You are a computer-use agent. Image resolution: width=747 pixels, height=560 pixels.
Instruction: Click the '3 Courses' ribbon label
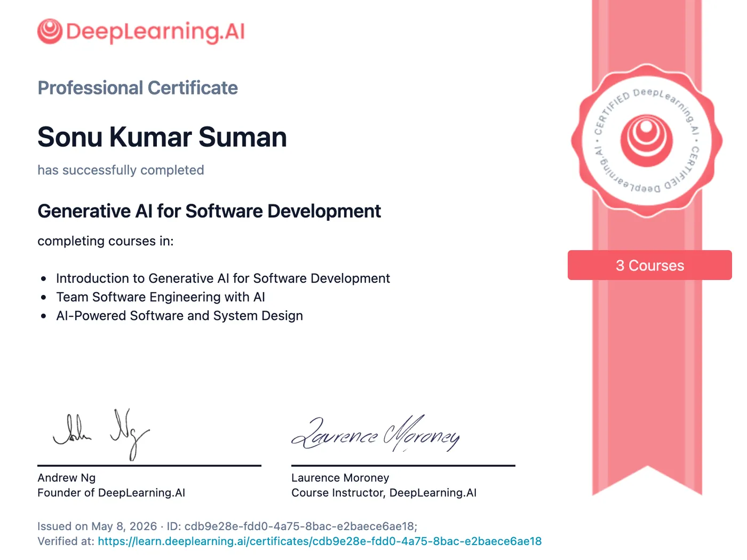coord(650,265)
